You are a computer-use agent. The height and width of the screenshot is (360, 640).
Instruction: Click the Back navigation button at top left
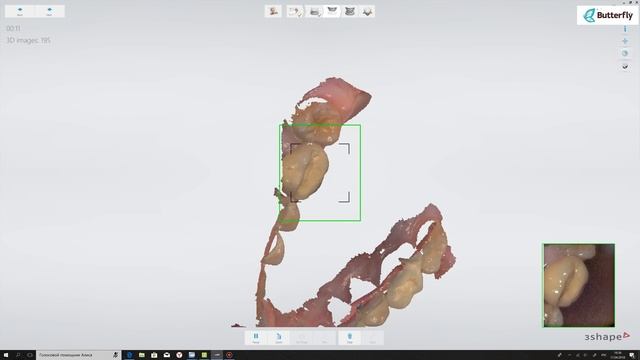point(20,11)
